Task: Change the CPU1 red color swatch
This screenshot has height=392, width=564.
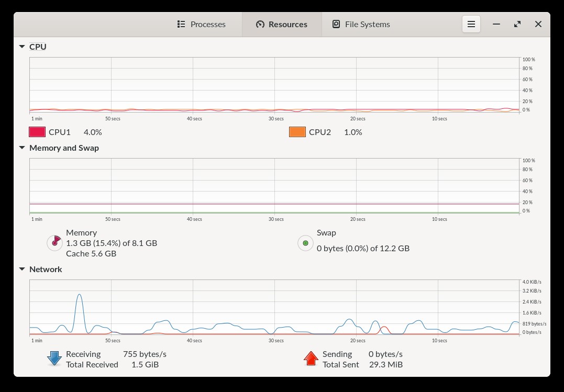Action: pos(37,132)
